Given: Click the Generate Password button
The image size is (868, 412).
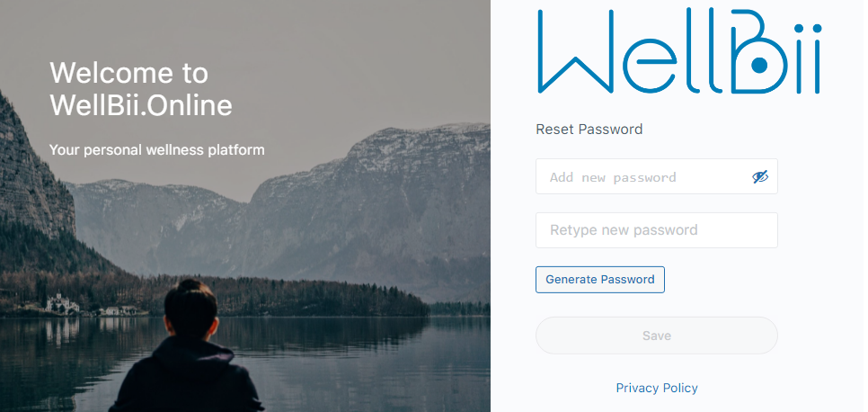Looking at the screenshot, I should [600, 280].
